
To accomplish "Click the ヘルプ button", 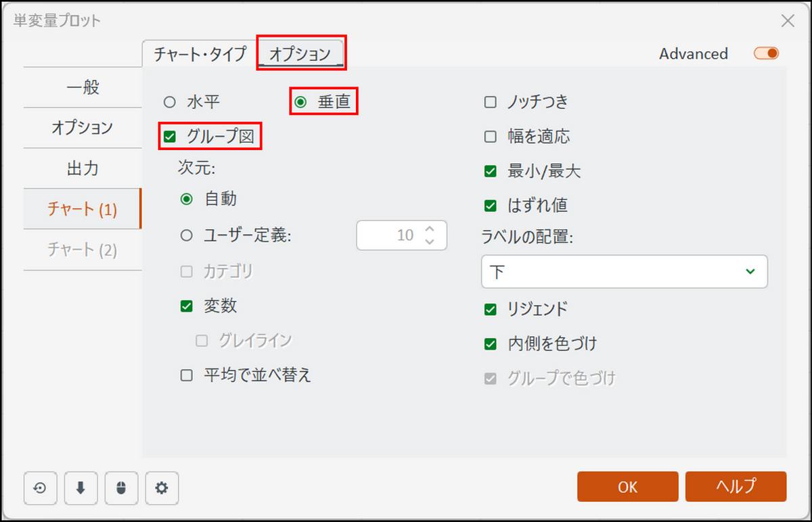I will click(736, 486).
